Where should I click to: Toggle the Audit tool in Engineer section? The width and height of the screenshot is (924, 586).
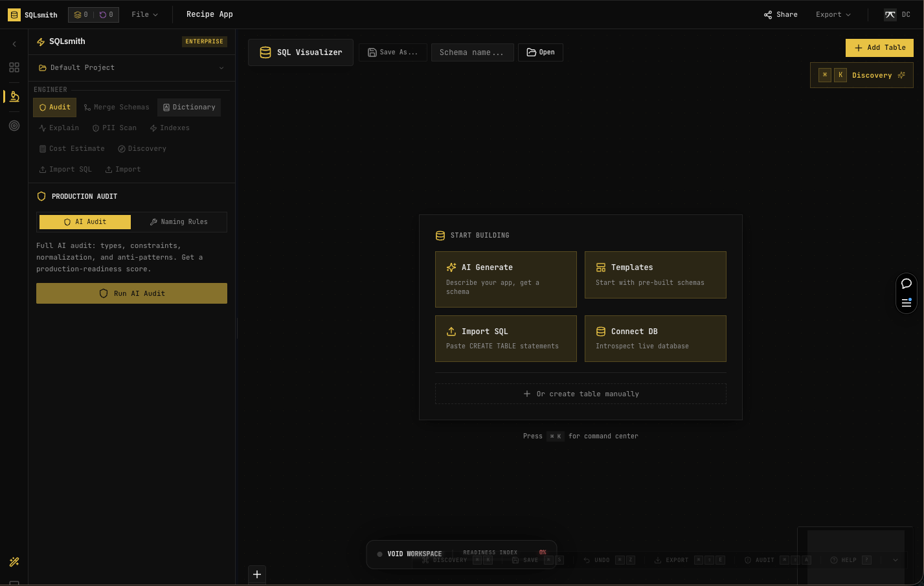point(55,107)
